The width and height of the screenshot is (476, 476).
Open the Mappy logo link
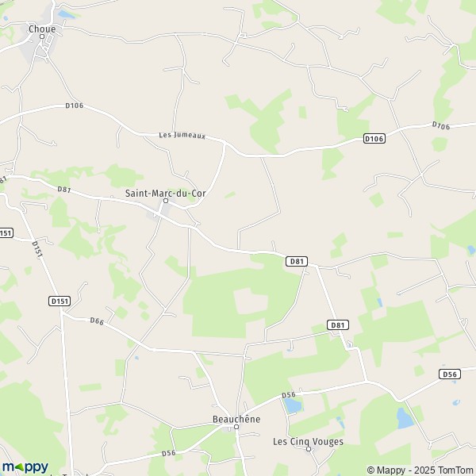point(25,466)
